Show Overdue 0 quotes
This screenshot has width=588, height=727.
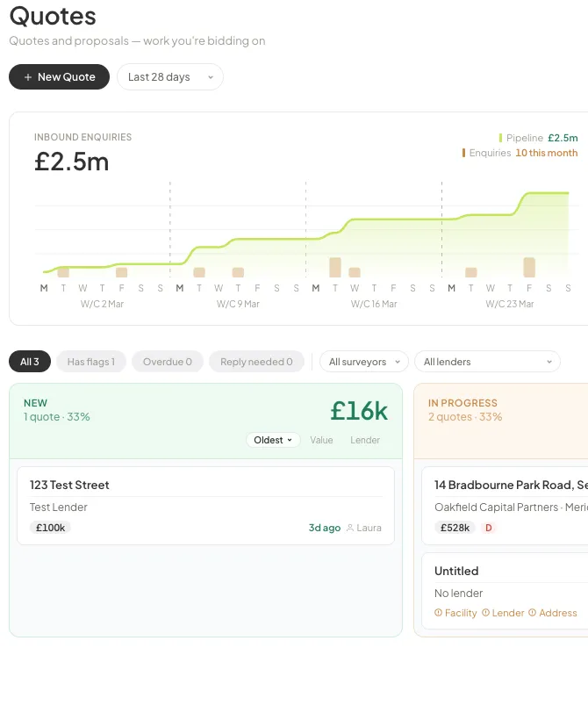(x=168, y=362)
